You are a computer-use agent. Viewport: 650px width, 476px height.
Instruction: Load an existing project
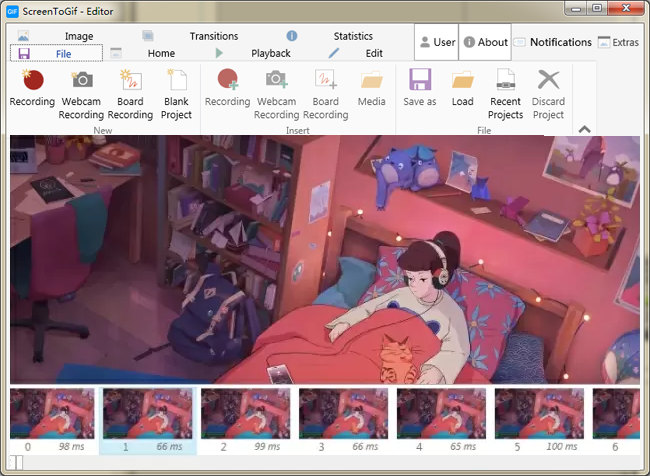point(463,88)
